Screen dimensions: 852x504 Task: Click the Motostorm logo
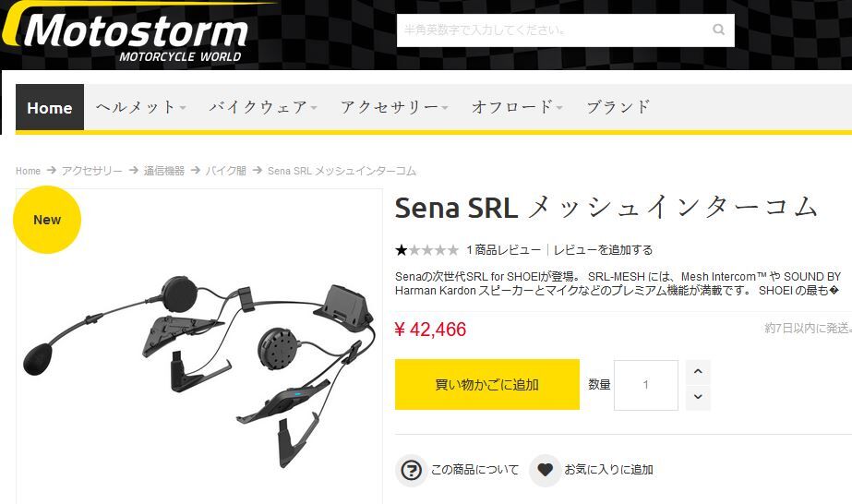(126, 33)
